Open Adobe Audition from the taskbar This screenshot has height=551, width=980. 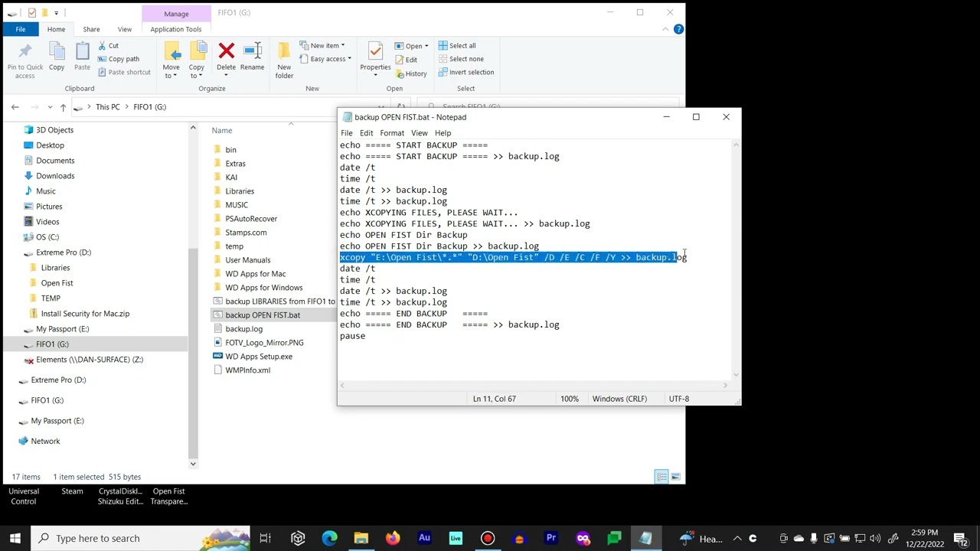(424, 538)
